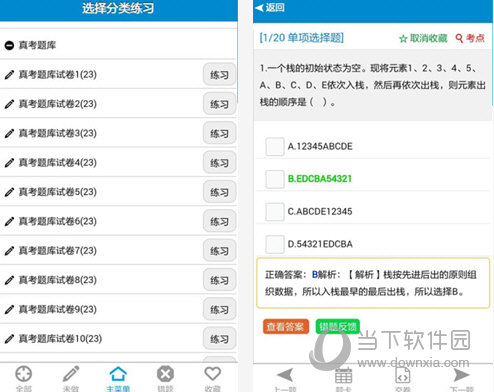Screen dimensions: 494x392
Task: Tap the pencil icon beside 真考题库试卷3
Action: [9, 133]
